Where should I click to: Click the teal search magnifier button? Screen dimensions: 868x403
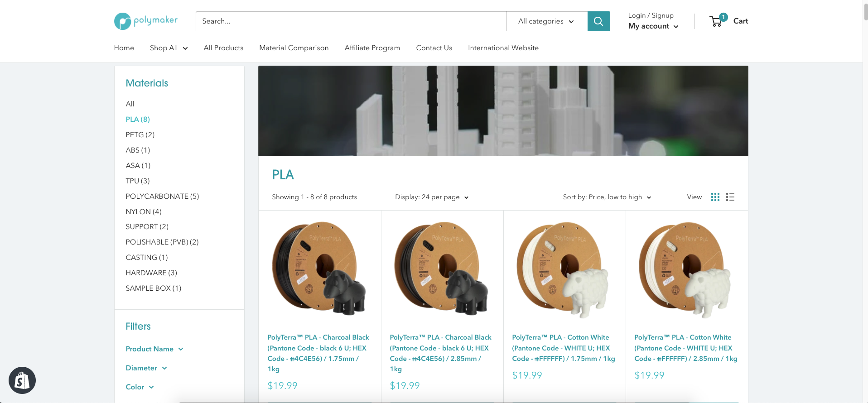tap(598, 21)
